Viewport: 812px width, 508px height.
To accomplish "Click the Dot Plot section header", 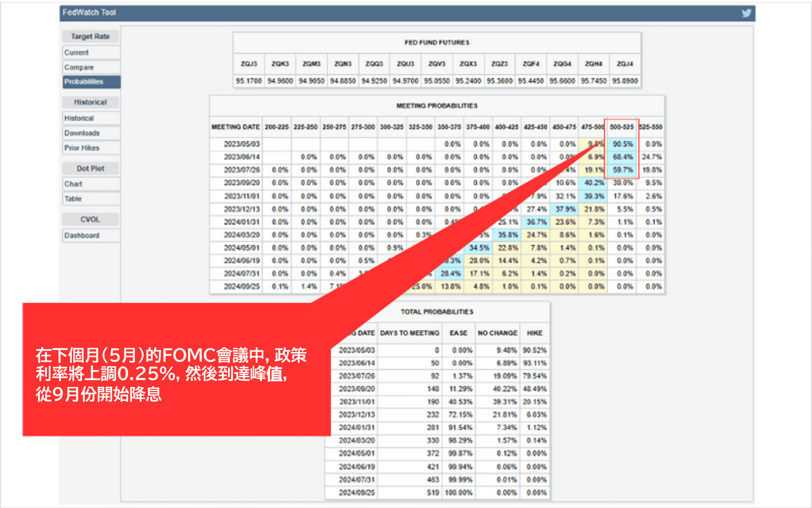I will (x=90, y=168).
